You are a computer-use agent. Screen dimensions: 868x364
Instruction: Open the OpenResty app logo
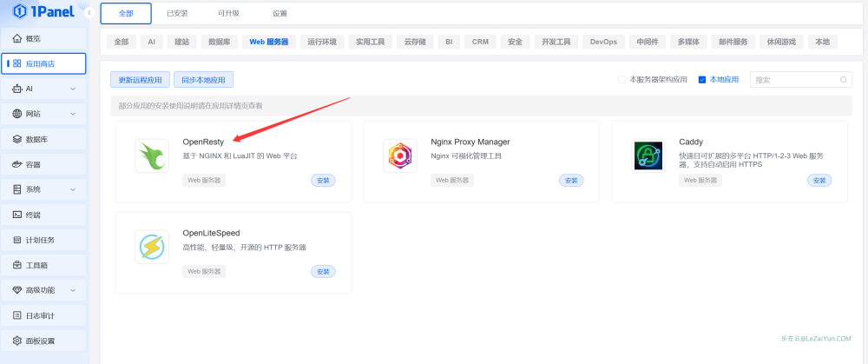pyautogui.click(x=152, y=156)
